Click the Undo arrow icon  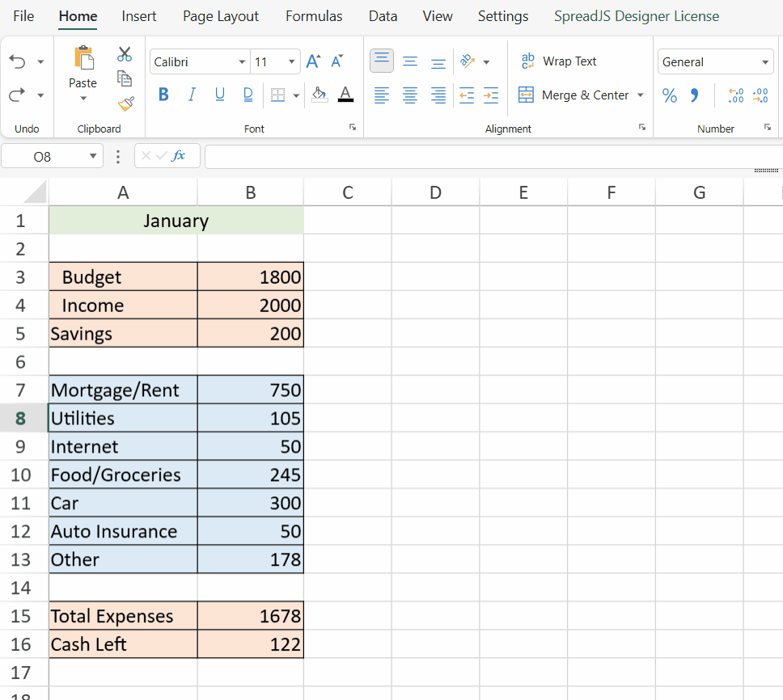(18, 62)
